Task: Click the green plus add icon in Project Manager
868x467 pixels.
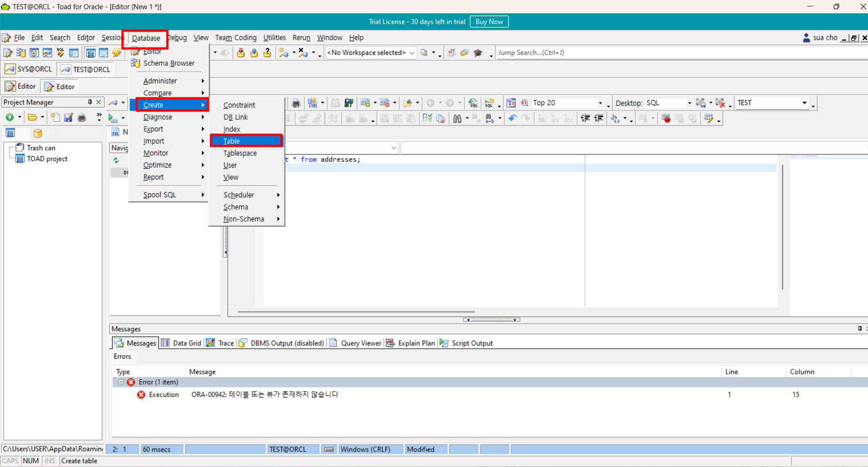Action: (9, 117)
